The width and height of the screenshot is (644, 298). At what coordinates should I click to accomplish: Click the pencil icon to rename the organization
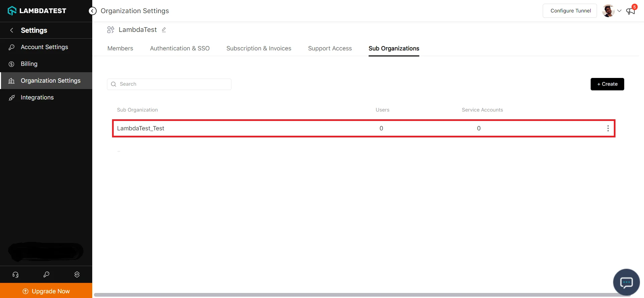164,30
